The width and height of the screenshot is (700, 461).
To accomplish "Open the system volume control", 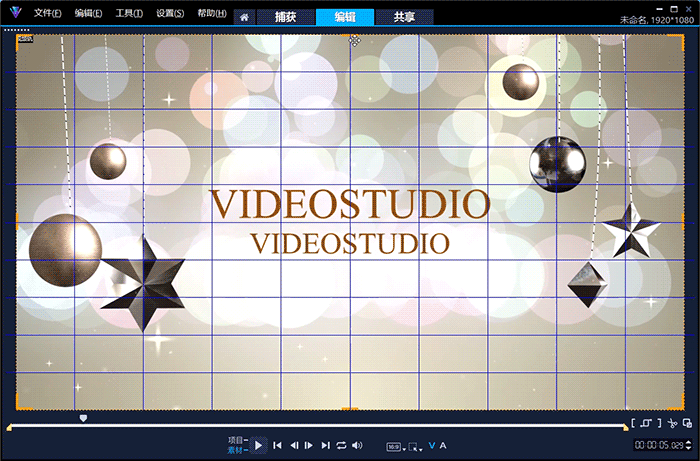I will pos(357,445).
